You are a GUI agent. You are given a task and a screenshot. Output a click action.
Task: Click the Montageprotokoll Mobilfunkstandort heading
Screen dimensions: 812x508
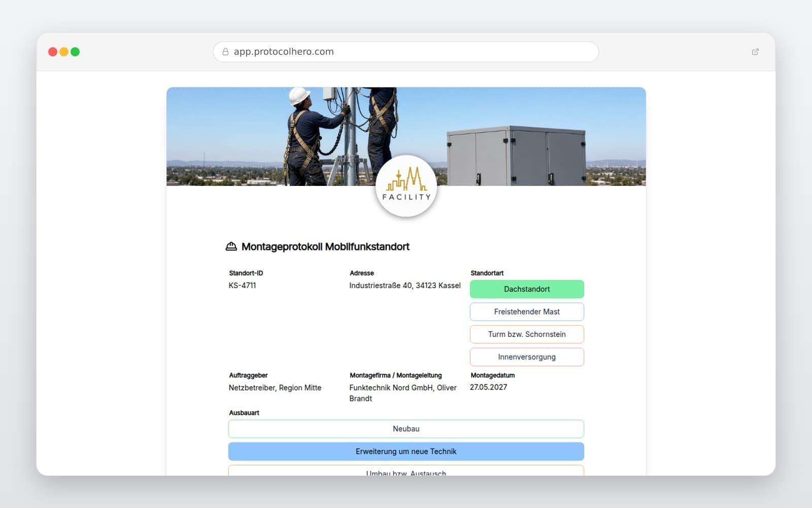coord(325,246)
